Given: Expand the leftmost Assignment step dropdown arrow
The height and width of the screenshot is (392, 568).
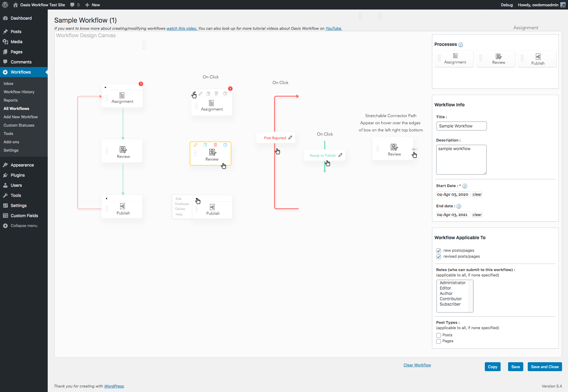Looking at the screenshot, I should (x=105, y=88).
